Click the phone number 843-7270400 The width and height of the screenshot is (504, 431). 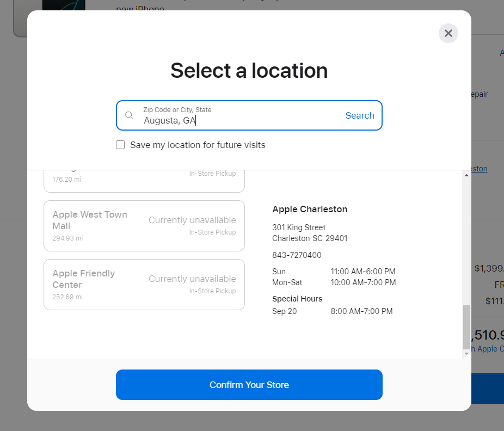pos(297,255)
